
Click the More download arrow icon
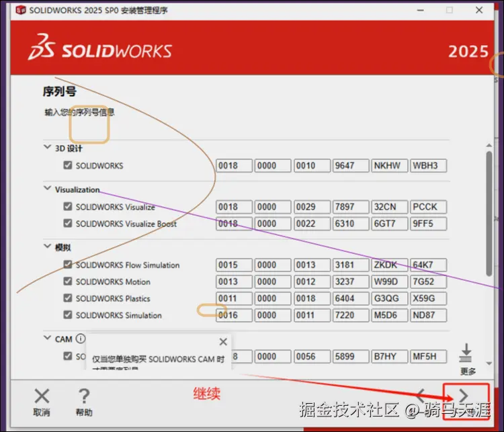[x=466, y=353]
